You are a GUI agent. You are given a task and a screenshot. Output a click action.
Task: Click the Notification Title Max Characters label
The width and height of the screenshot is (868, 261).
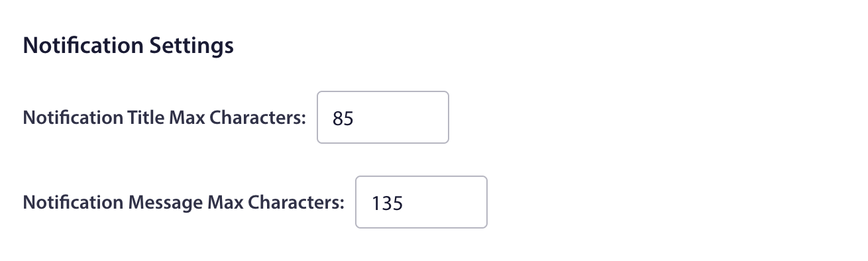point(164,118)
